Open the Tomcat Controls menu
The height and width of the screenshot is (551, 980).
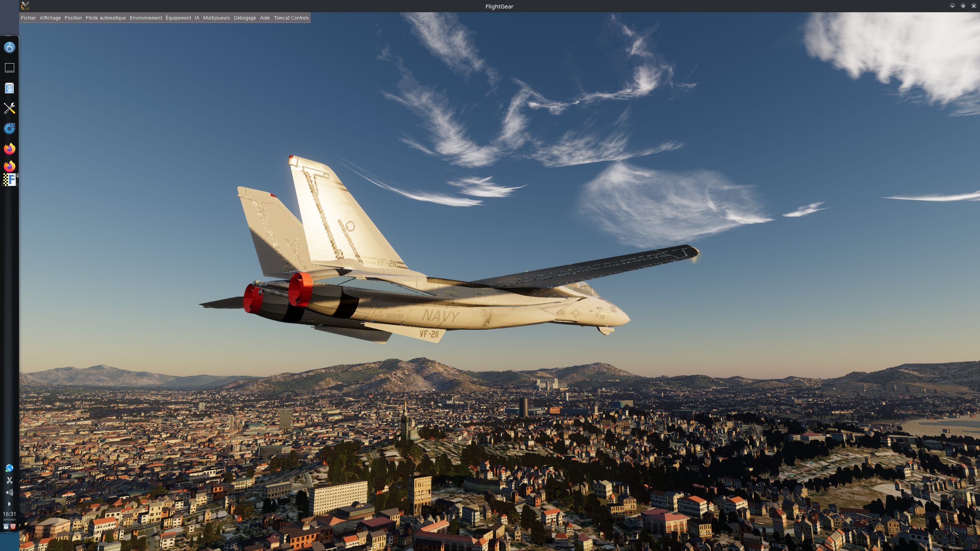[x=291, y=18]
